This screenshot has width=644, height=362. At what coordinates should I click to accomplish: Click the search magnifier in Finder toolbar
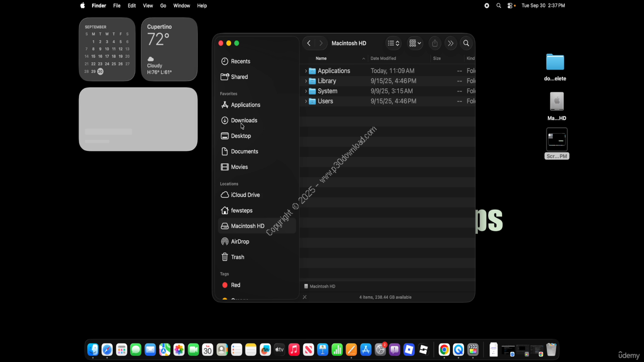[x=466, y=43]
